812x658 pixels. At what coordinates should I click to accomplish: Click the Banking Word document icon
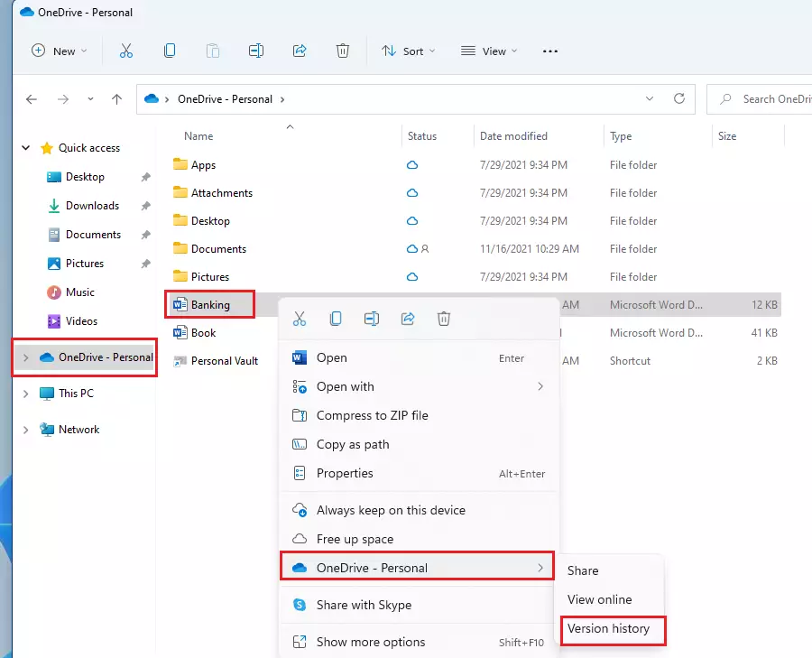pos(180,305)
